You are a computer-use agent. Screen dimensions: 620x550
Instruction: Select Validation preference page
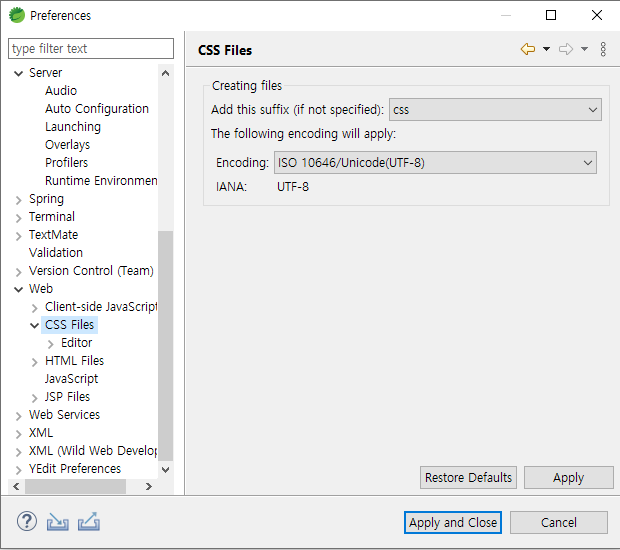click(56, 253)
